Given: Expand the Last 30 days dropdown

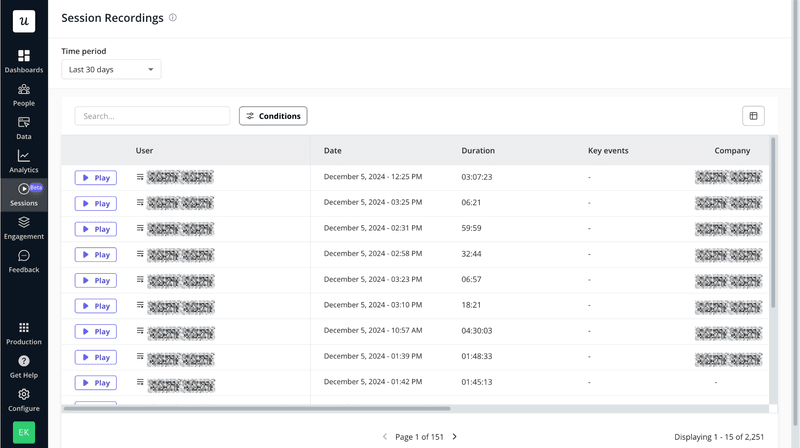Looking at the screenshot, I should (111, 70).
